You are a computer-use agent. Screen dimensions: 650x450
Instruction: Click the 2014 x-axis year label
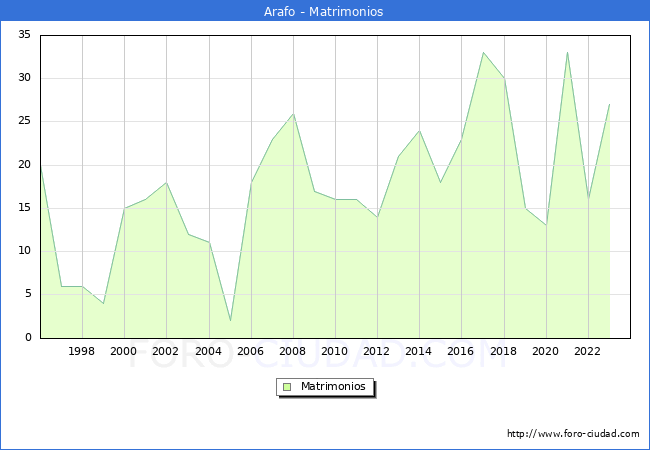point(419,352)
